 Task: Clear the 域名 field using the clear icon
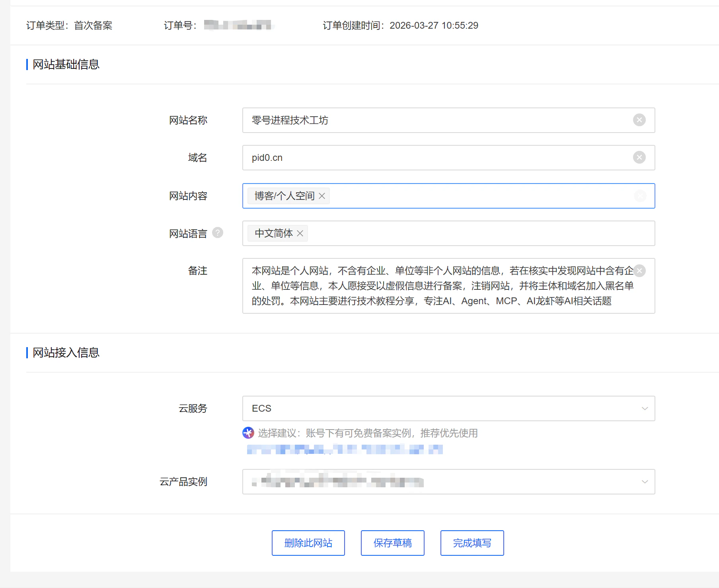(x=639, y=157)
